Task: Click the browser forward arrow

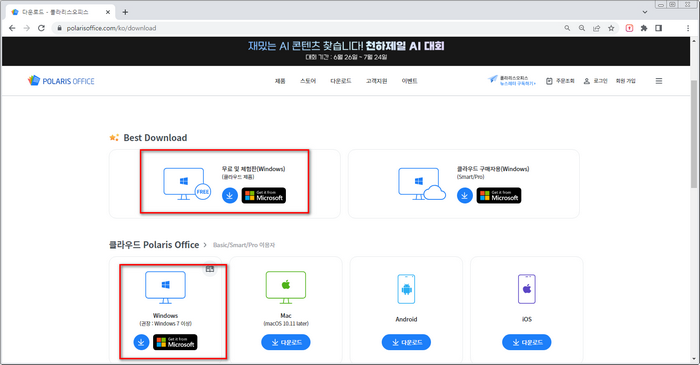Action: (27, 28)
